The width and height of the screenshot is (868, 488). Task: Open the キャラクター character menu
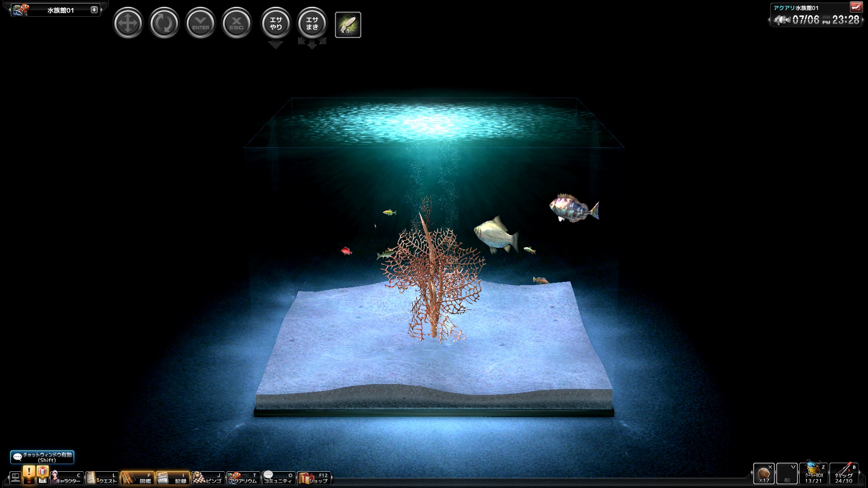67,478
